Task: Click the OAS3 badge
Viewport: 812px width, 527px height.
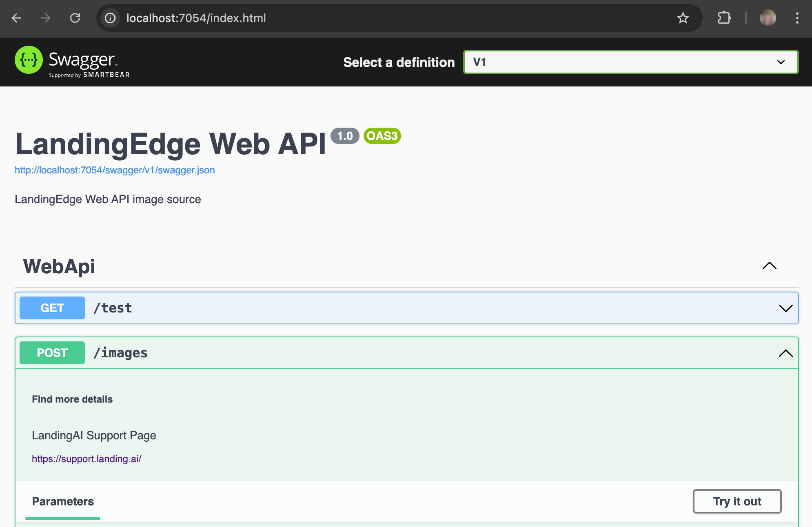Action: coord(382,136)
